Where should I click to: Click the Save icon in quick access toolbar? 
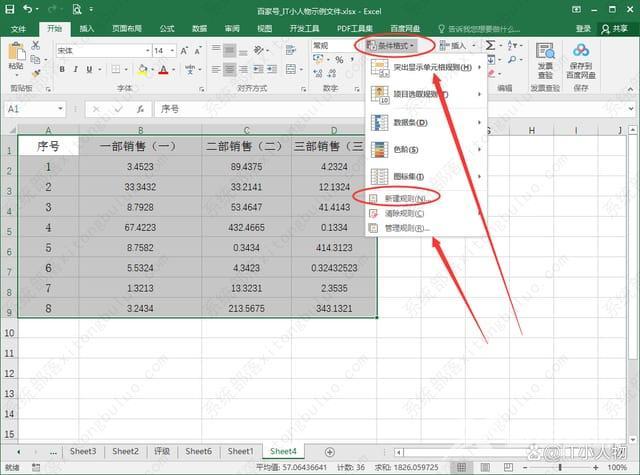9,9
